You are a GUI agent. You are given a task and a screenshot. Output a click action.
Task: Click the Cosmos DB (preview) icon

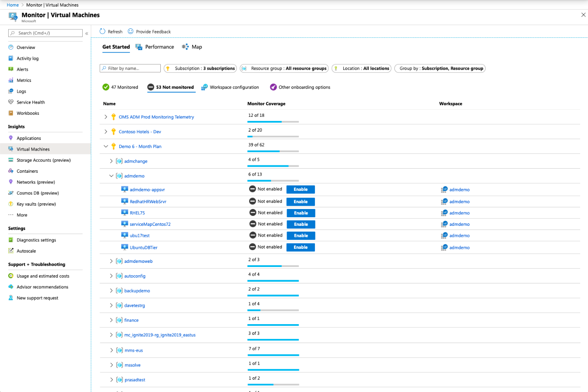click(x=11, y=193)
